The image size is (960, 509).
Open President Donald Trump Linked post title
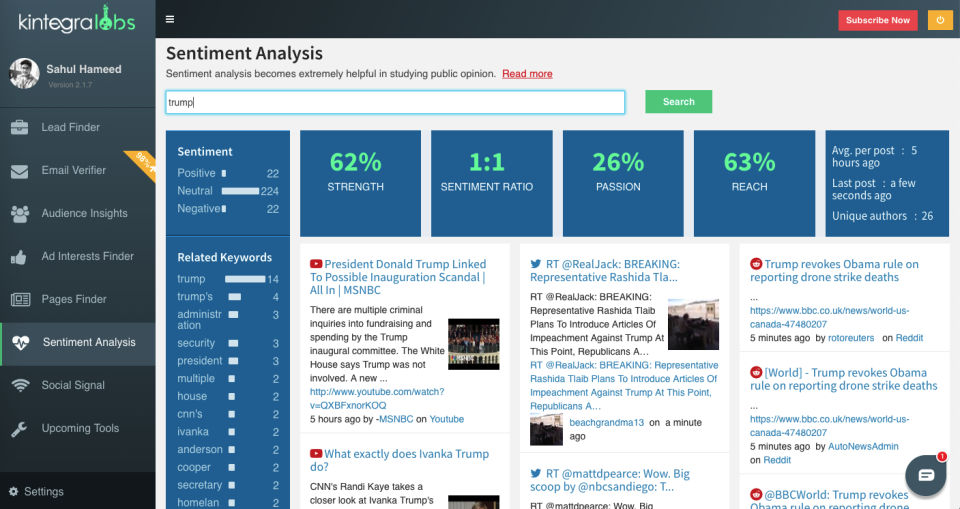pyautogui.click(x=398, y=277)
